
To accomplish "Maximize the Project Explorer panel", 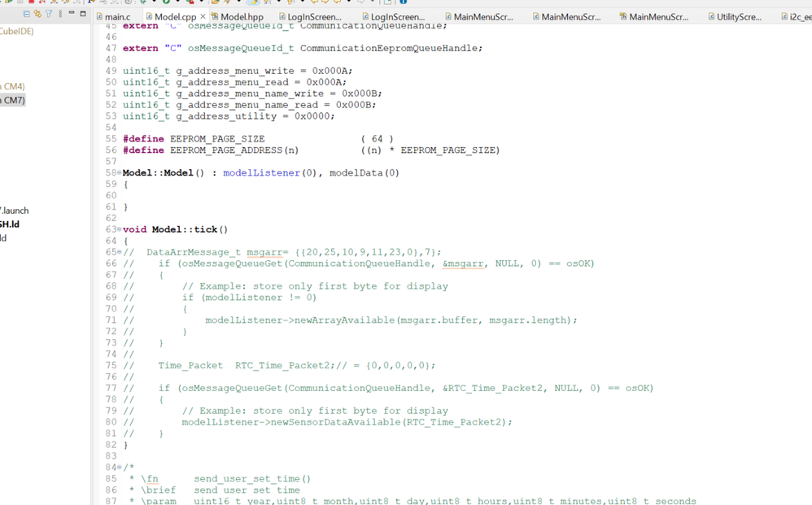I will pos(83,14).
